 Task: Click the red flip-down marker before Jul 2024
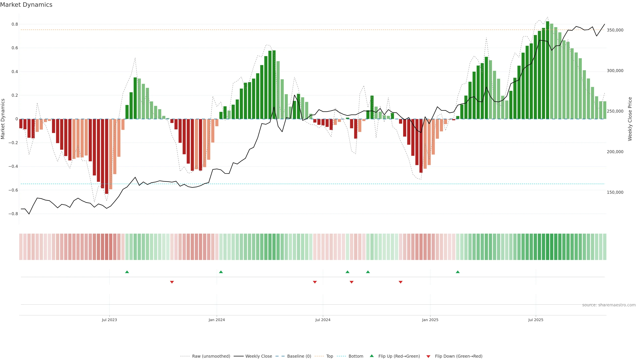(x=315, y=282)
